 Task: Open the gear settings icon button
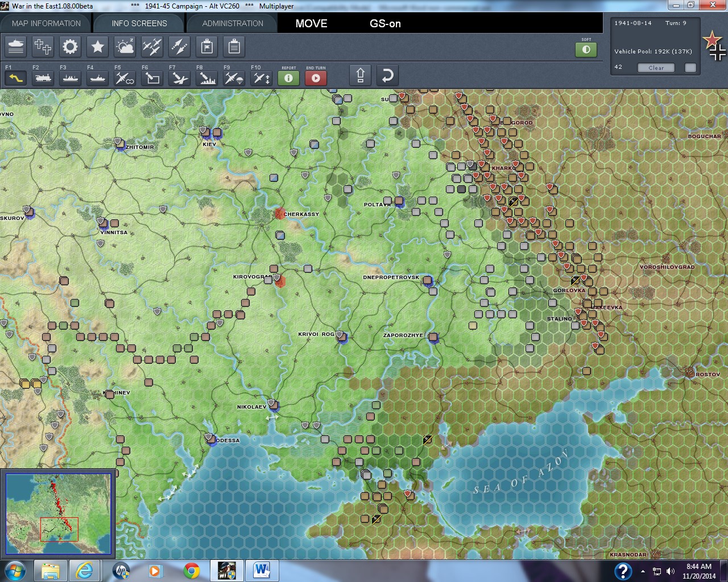click(71, 46)
